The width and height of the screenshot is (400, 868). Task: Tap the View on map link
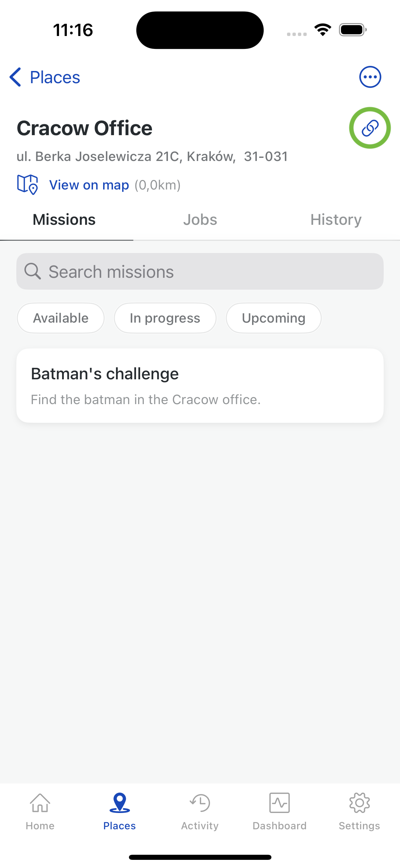point(89,185)
